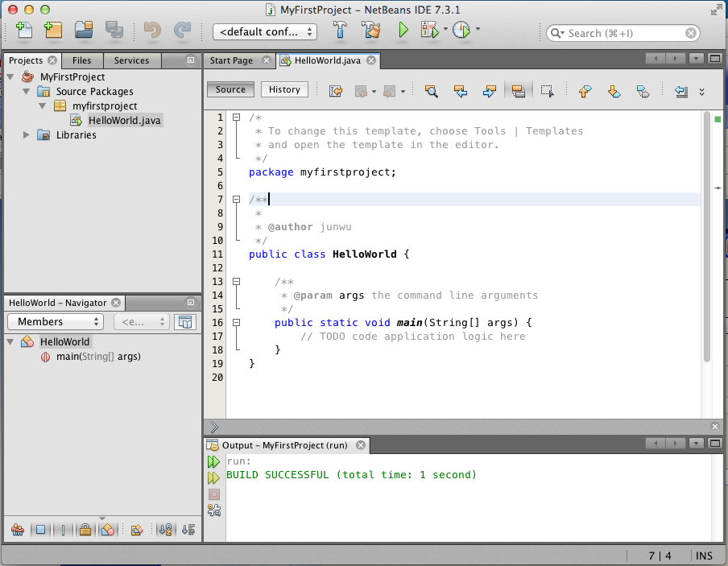728x566 pixels.
Task: Toggle Sort by Name in Navigator
Action: (166, 529)
